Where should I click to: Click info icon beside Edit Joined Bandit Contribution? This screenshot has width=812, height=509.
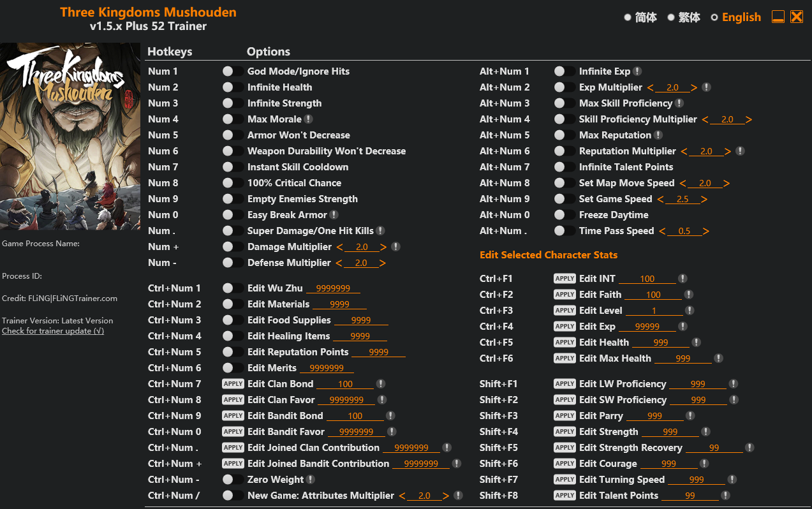(x=457, y=464)
